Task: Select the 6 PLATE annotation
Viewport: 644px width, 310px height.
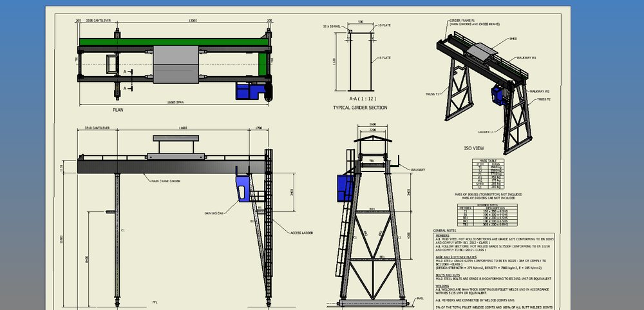Action: pos(384,57)
